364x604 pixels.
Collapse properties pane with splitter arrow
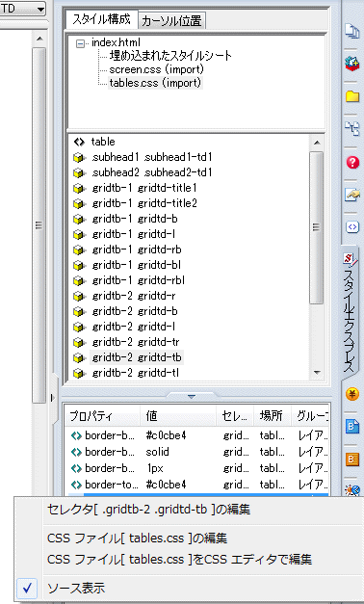coord(192,396)
